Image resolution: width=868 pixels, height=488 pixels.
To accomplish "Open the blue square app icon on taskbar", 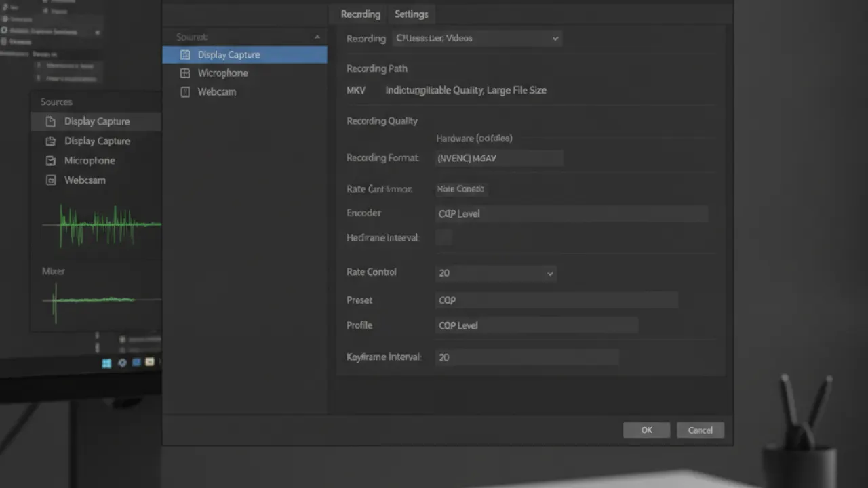I will click(136, 363).
